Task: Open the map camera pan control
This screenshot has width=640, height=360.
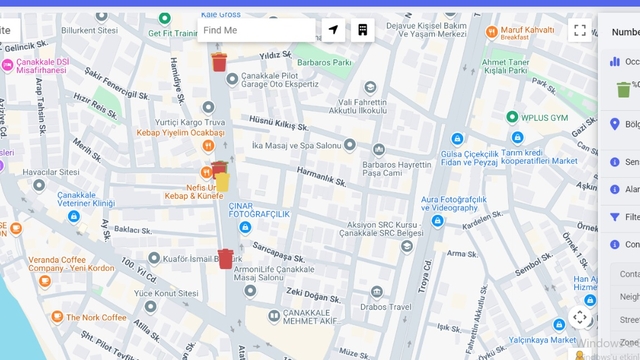Action: tap(580, 317)
